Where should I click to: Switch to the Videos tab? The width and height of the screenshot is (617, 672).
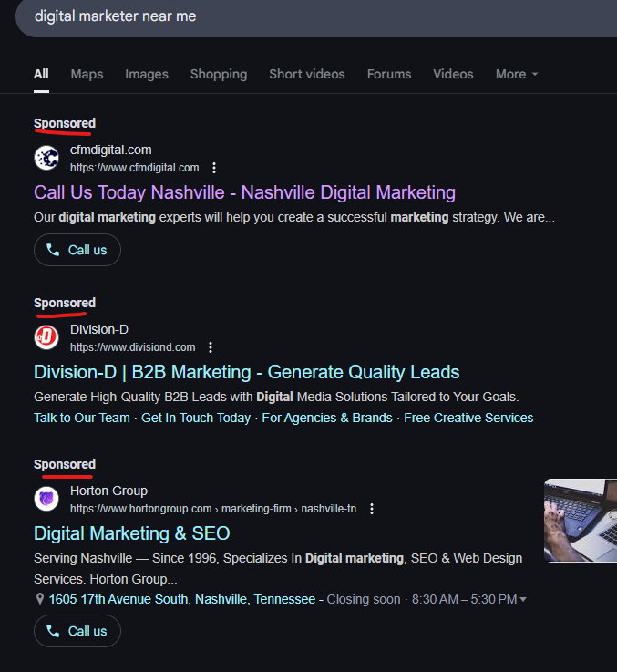pos(453,74)
